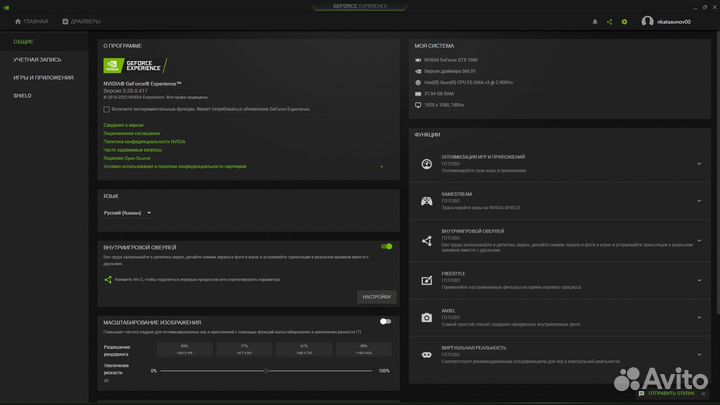Open the notifications bell icon
Image resolution: width=720 pixels, height=405 pixels.
pyautogui.click(x=594, y=21)
